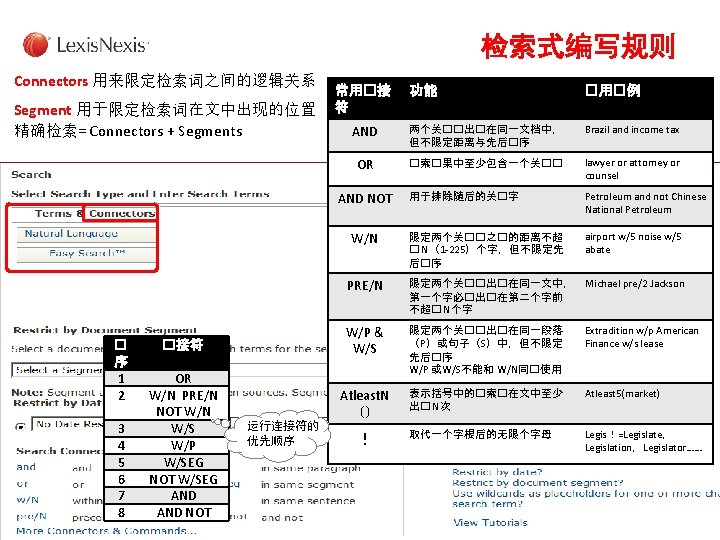Click 'in same sentence' connector description
This screenshot has width=720, height=540.
[x=308, y=501]
